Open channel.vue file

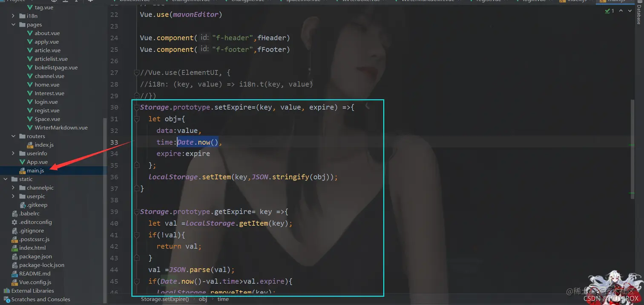[x=49, y=76]
